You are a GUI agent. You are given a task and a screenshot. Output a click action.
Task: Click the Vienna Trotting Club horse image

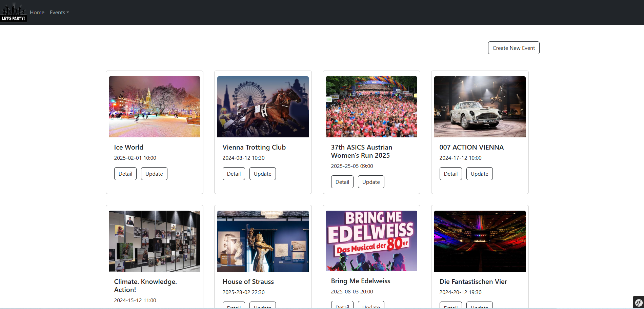pos(263,107)
